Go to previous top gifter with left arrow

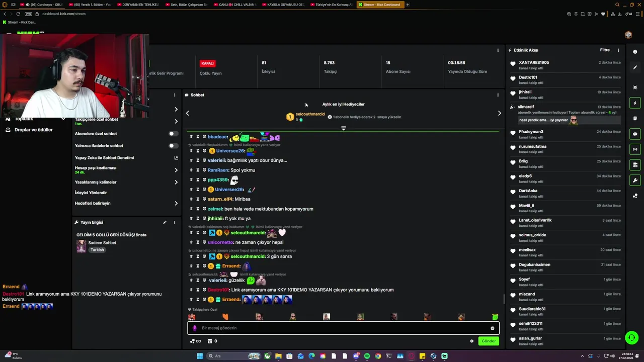tap(188, 113)
